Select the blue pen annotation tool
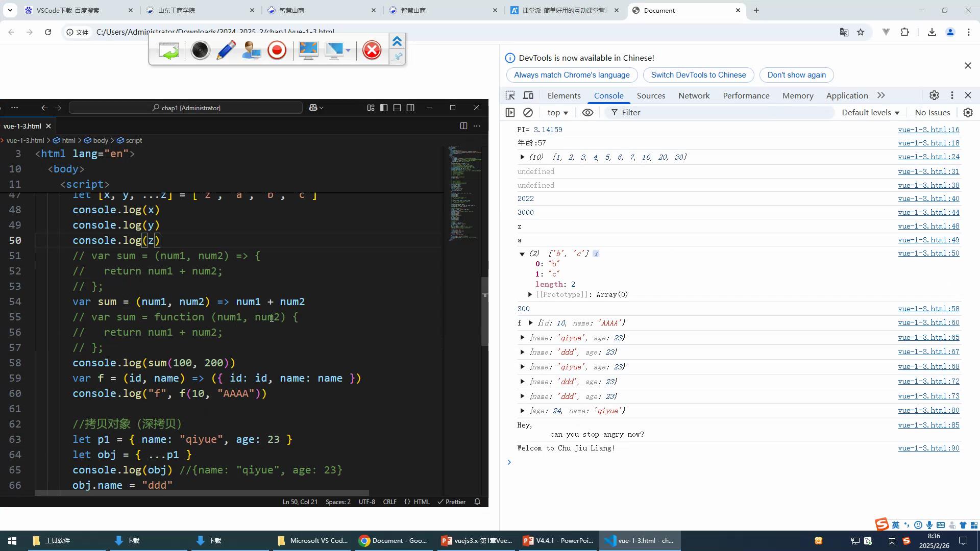Image resolution: width=980 pixels, height=551 pixels. pyautogui.click(x=226, y=50)
